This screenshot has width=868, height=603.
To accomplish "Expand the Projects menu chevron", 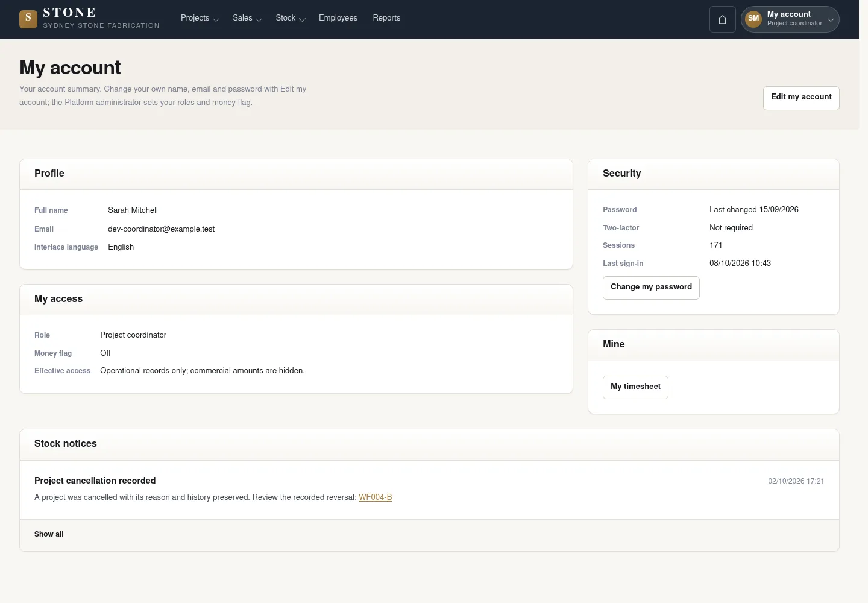I will coord(216,19).
